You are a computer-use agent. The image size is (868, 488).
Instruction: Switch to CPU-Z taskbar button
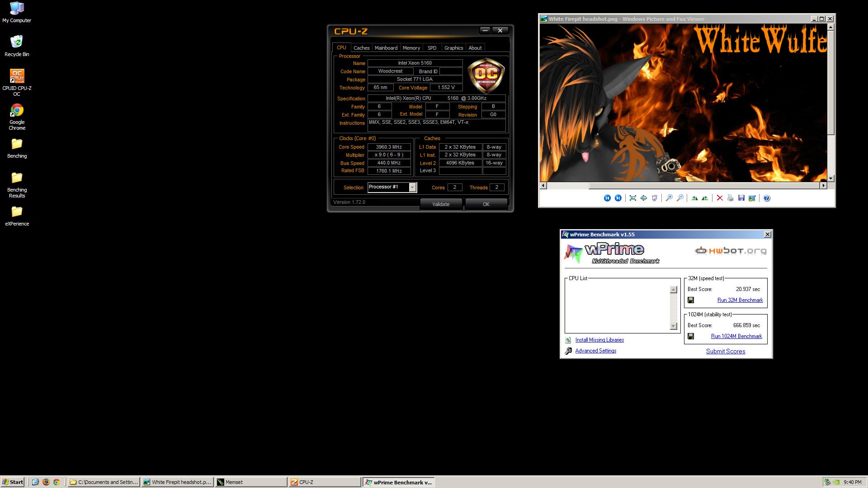pyautogui.click(x=325, y=482)
